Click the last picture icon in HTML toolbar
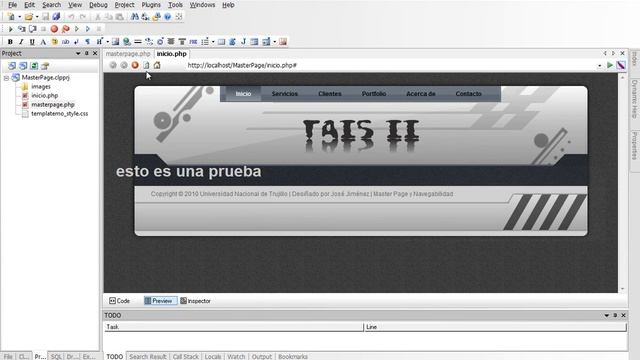The image size is (640, 360). point(283,42)
